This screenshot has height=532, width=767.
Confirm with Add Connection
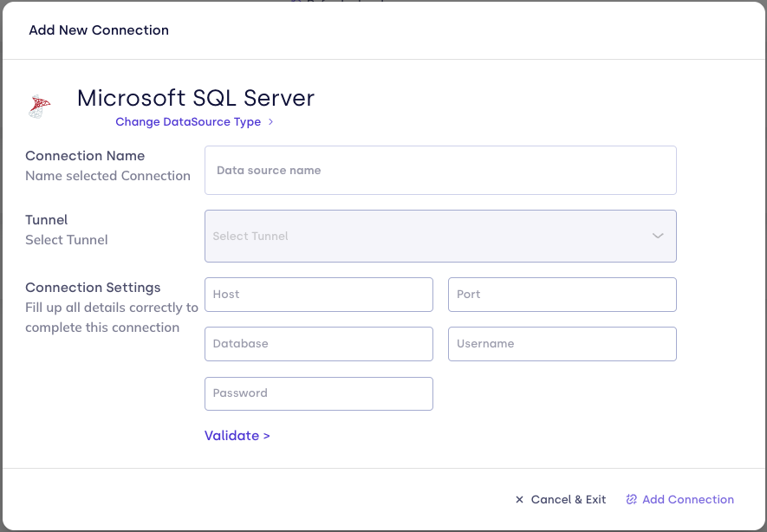pyautogui.click(x=680, y=500)
